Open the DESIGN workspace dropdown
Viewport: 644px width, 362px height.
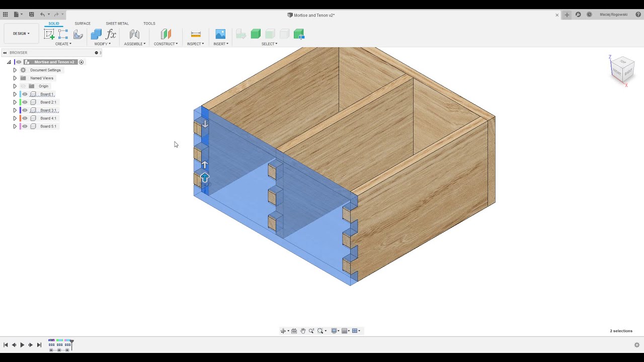(x=21, y=34)
